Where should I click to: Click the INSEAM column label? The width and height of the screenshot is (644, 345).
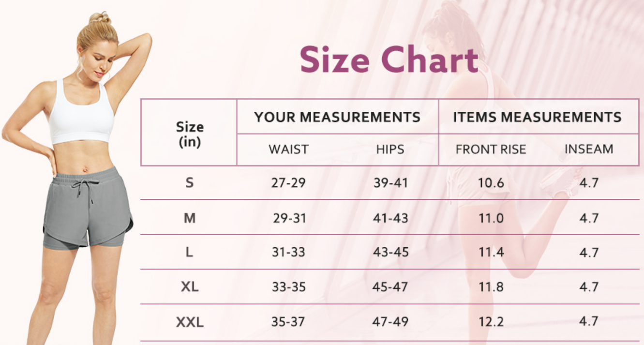(x=589, y=150)
